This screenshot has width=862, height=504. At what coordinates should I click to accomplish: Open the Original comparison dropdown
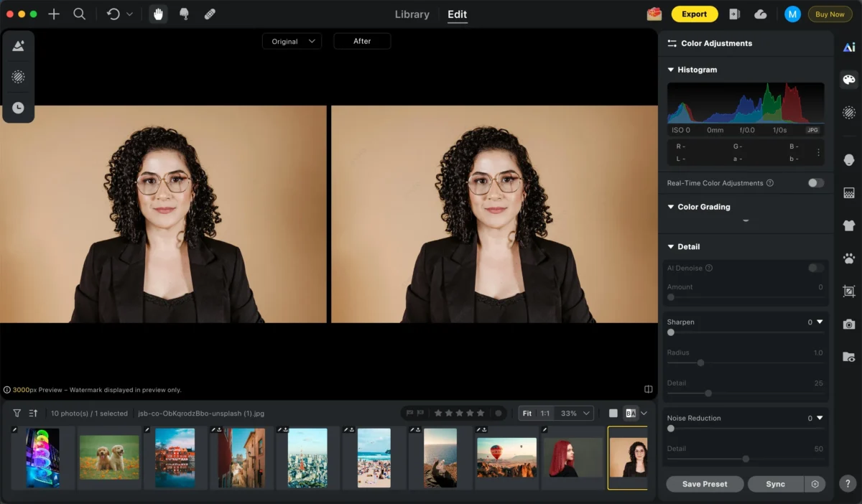pyautogui.click(x=292, y=41)
